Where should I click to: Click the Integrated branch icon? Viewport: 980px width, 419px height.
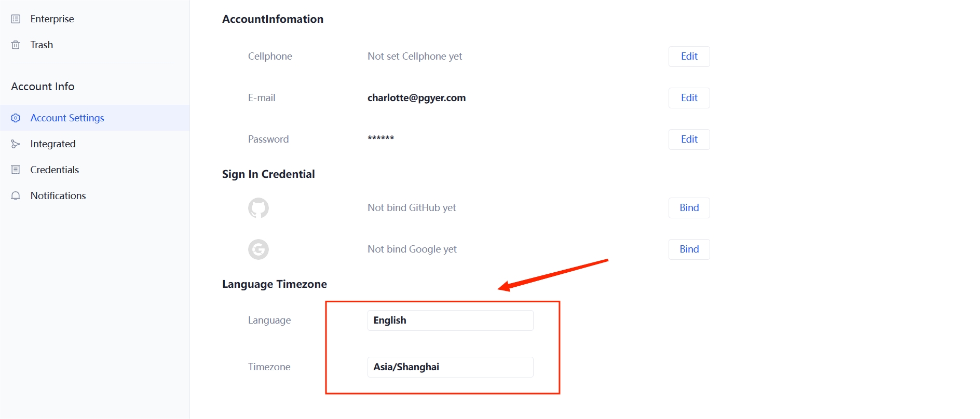(16, 144)
